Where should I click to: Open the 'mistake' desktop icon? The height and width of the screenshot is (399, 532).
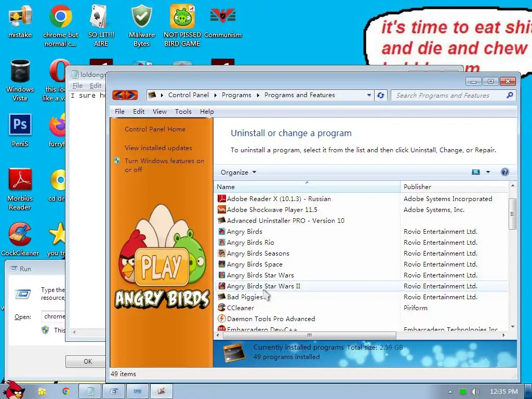[20, 22]
